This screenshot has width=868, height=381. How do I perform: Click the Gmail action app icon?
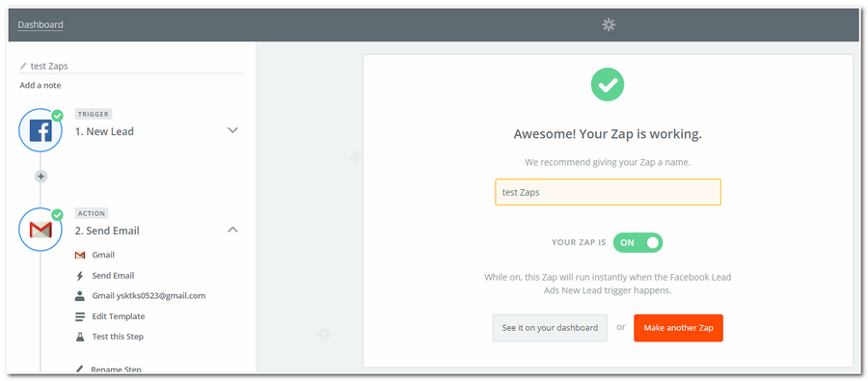pos(40,230)
